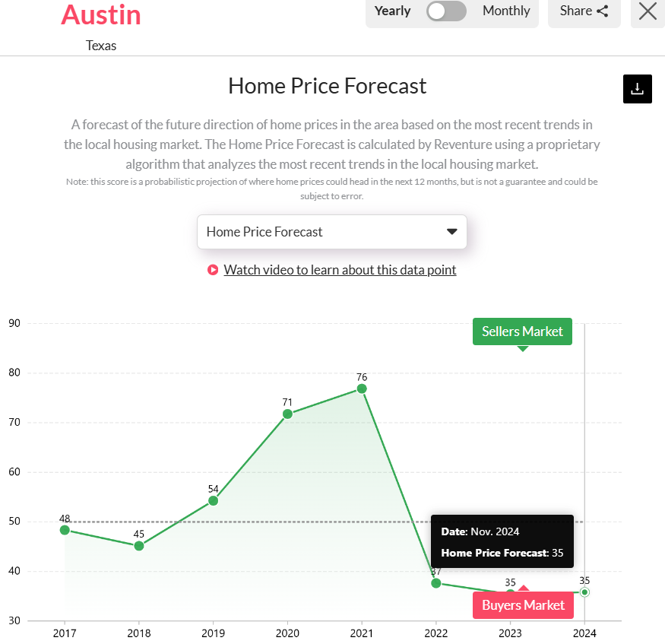Image resolution: width=665 pixels, height=644 pixels.
Task: Click the red play icon beside the video link
Action: (x=212, y=270)
